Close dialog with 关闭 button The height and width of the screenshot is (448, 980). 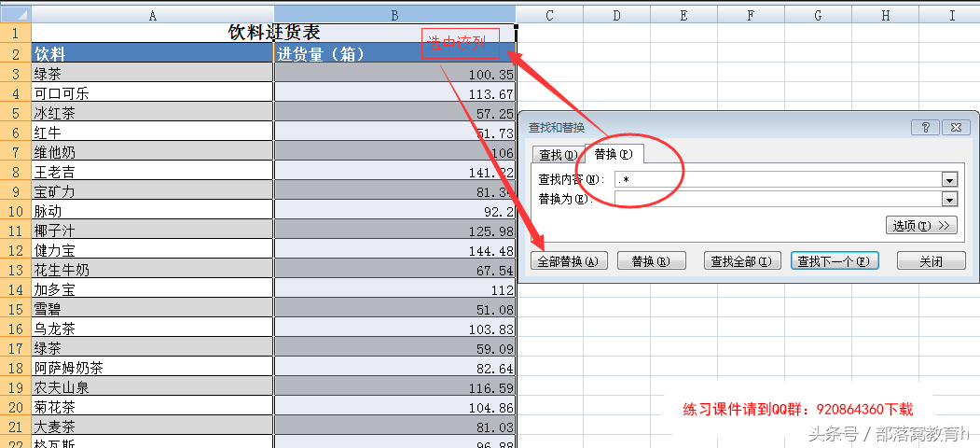(x=932, y=261)
